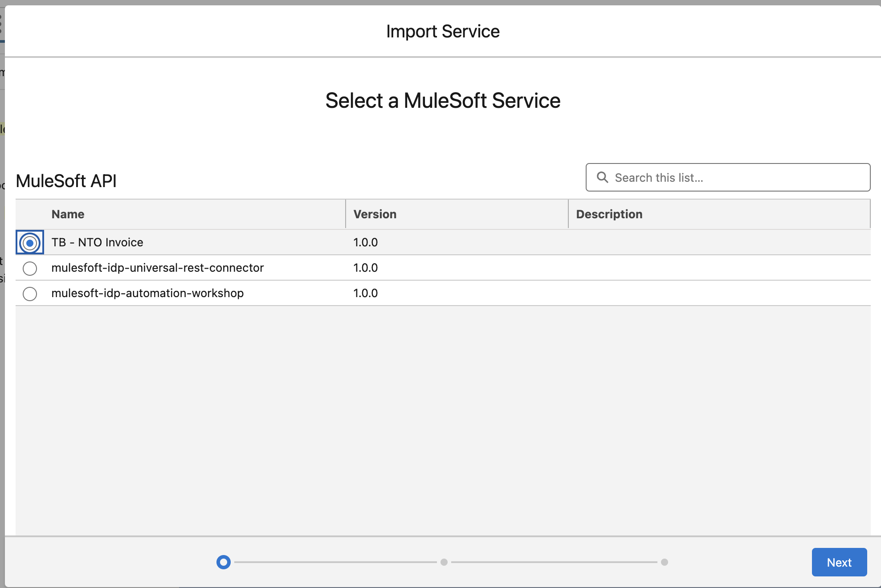
Task: Click the mulesoft-idp-automation-workshop name text
Action: point(148,293)
